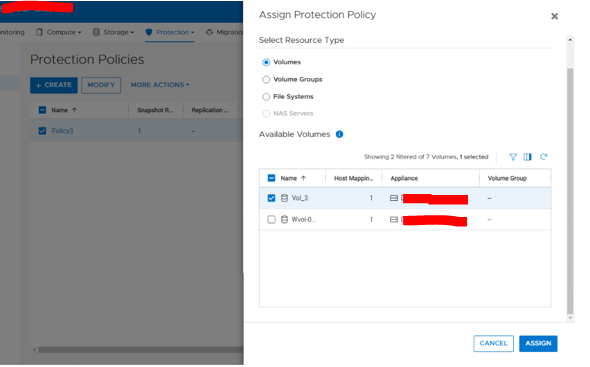The image size is (590, 367).
Task: Click the volume icon for Vol_3
Action: 284,198
